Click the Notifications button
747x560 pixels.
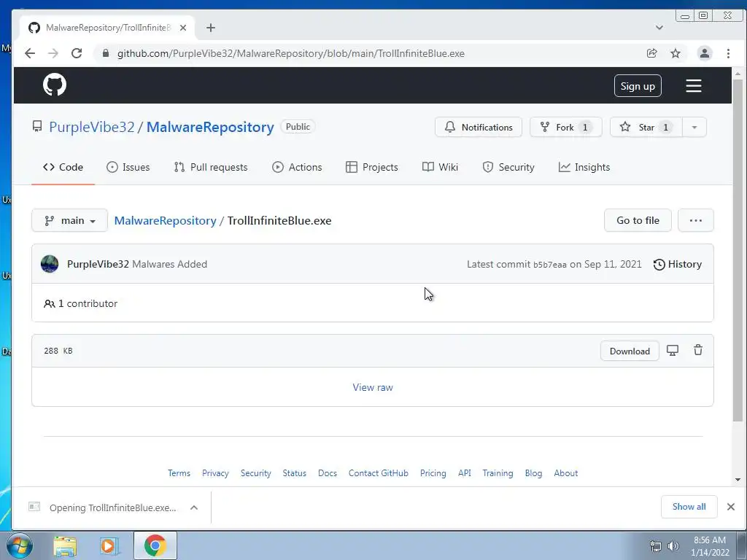479,127
